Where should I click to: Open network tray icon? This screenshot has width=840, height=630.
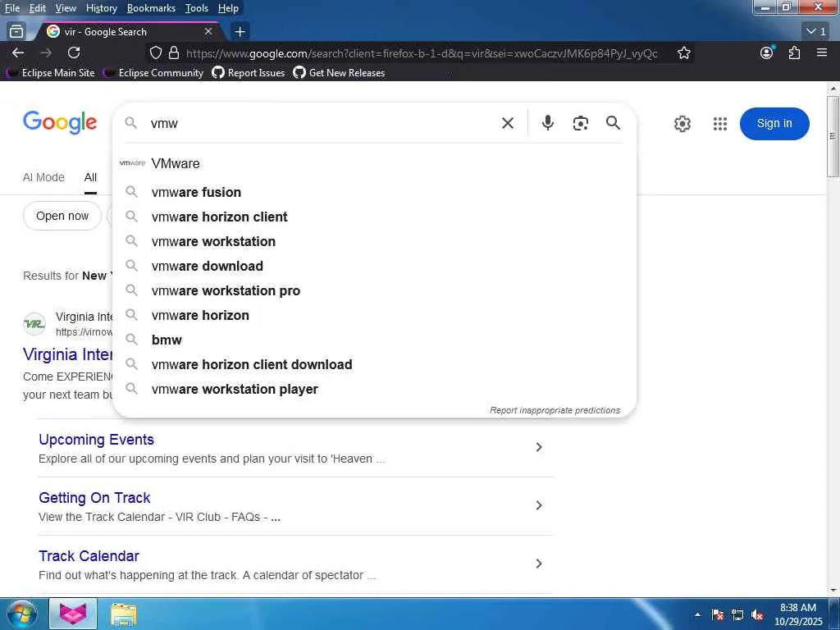pos(737,615)
